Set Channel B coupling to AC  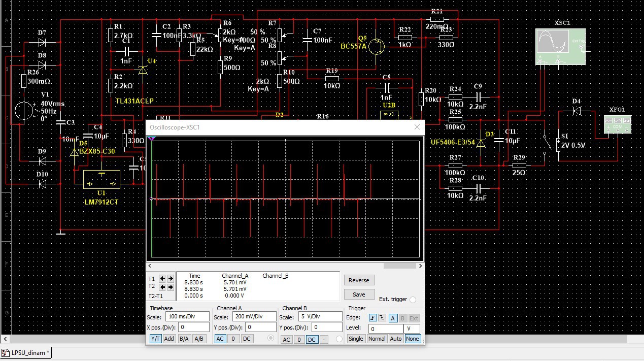pyautogui.click(x=287, y=340)
